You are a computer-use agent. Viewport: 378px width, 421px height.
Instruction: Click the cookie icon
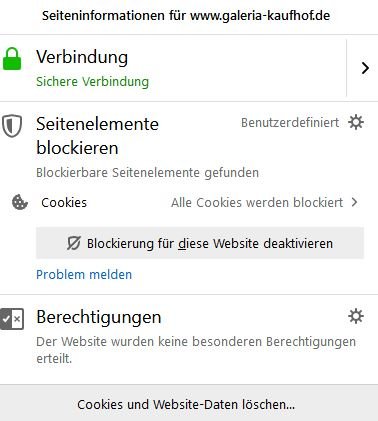(20, 202)
